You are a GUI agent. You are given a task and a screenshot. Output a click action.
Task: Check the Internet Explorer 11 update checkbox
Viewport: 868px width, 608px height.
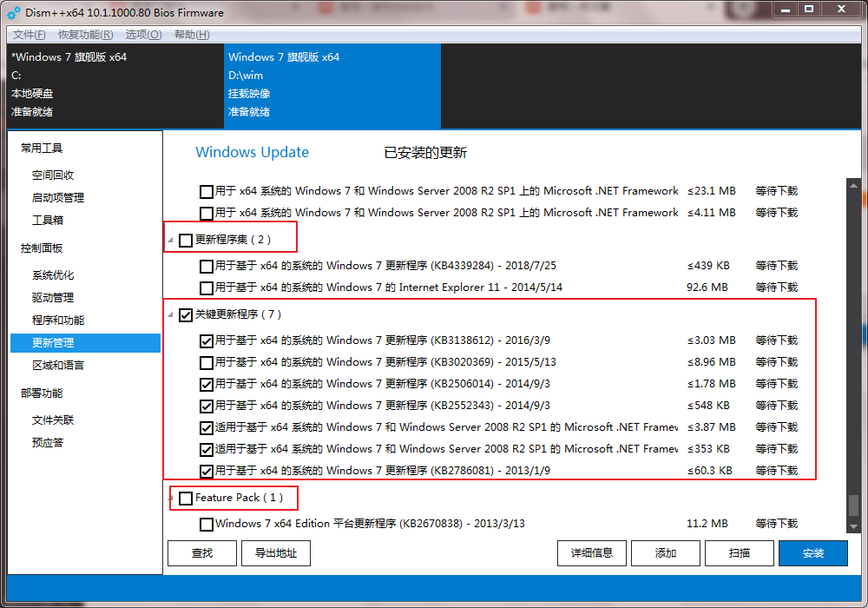pyautogui.click(x=207, y=288)
